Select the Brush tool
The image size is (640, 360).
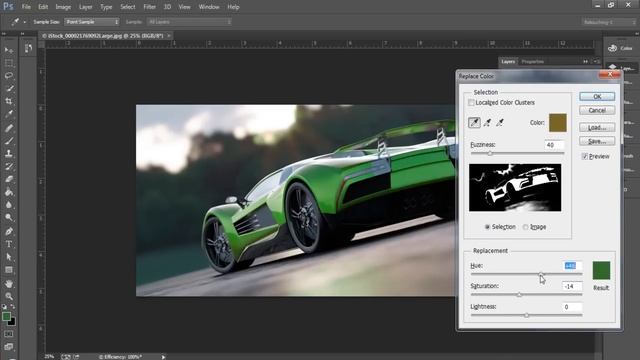coord(9,141)
